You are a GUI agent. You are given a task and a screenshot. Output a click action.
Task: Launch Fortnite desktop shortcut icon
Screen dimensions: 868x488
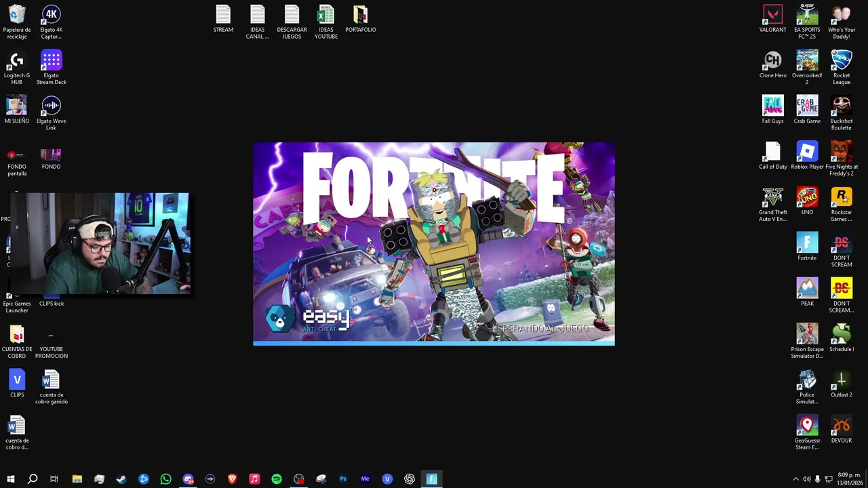click(x=807, y=247)
